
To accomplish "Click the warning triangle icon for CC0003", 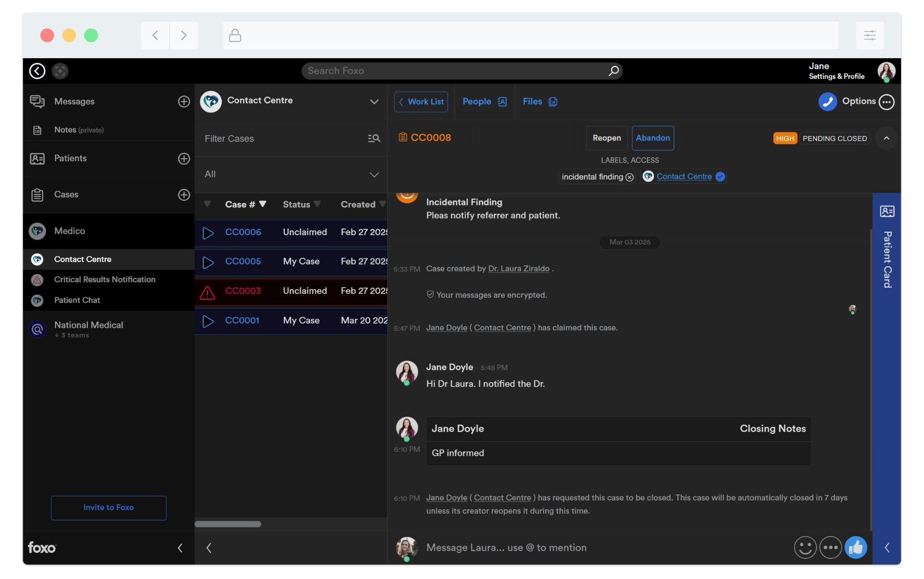I will pos(207,292).
